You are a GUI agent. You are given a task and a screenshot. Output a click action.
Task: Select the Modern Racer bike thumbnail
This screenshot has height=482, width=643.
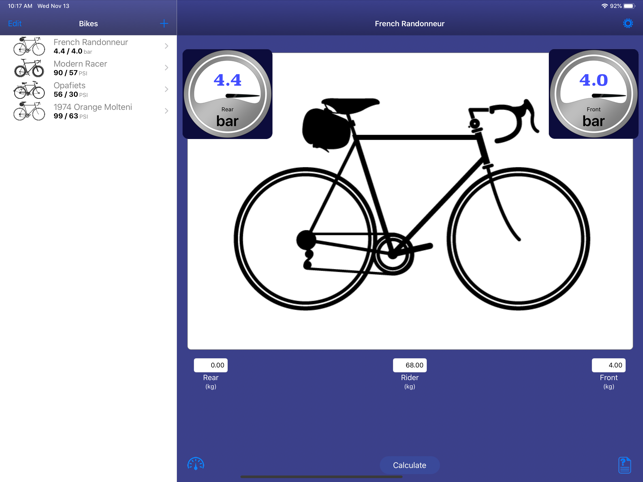[x=29, y=68]
